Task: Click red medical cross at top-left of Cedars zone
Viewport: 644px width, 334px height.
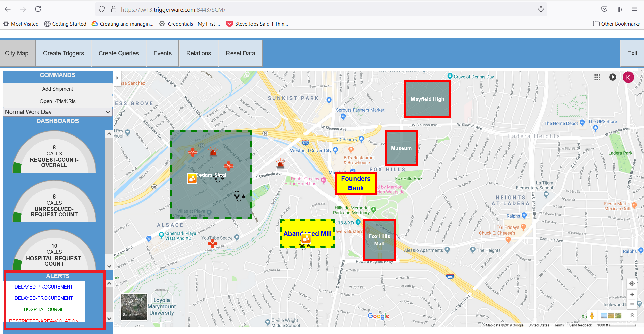Action: [x=193, y=152]
